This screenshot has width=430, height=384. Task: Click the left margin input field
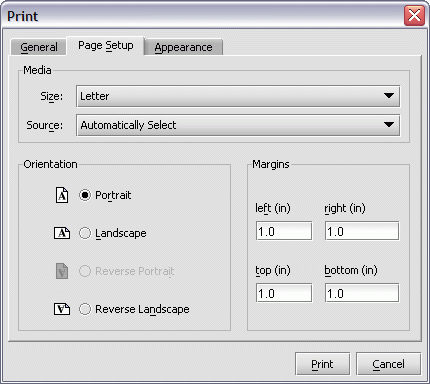[x=284, y=231]
